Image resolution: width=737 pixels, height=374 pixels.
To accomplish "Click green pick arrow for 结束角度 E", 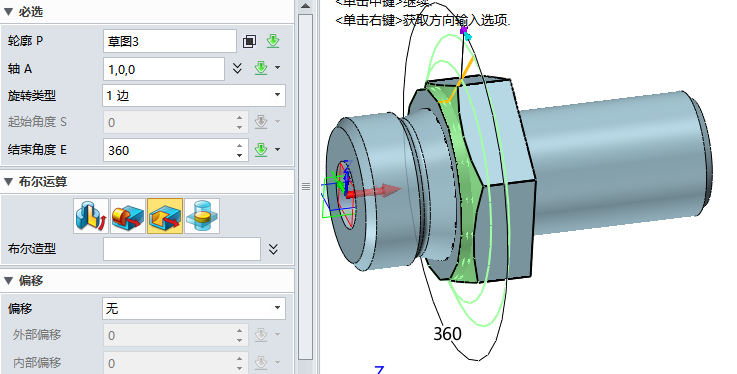I will coord(261,150).
